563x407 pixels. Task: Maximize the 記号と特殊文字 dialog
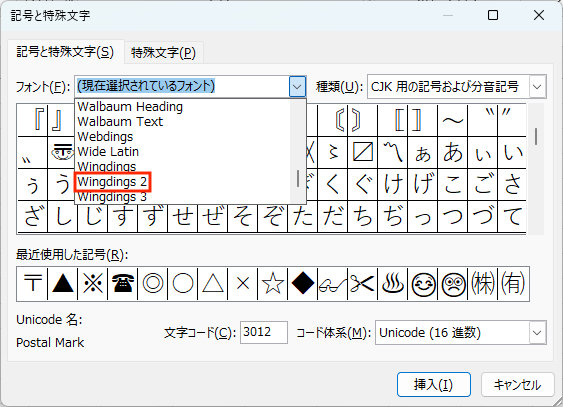[493, 15]
